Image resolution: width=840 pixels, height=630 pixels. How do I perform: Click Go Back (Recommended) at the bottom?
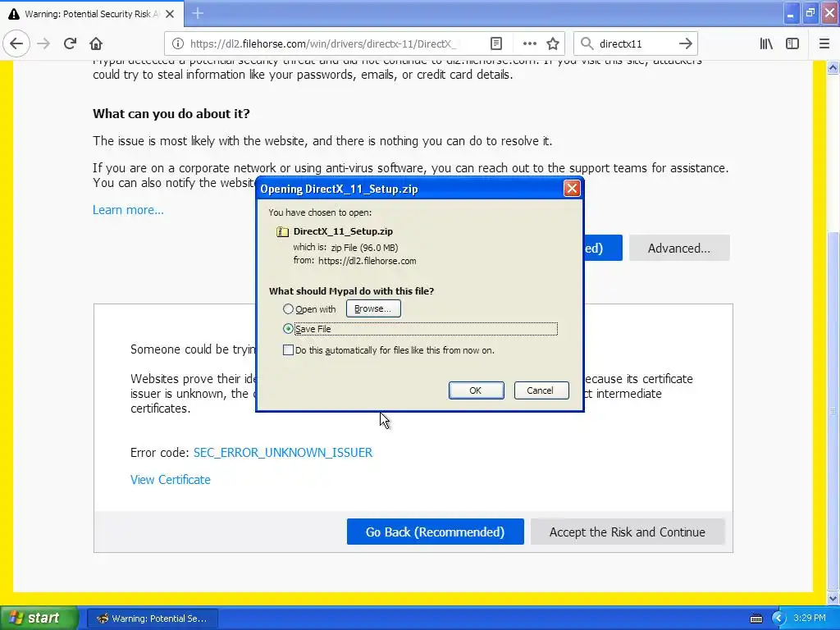click(435, 532)
